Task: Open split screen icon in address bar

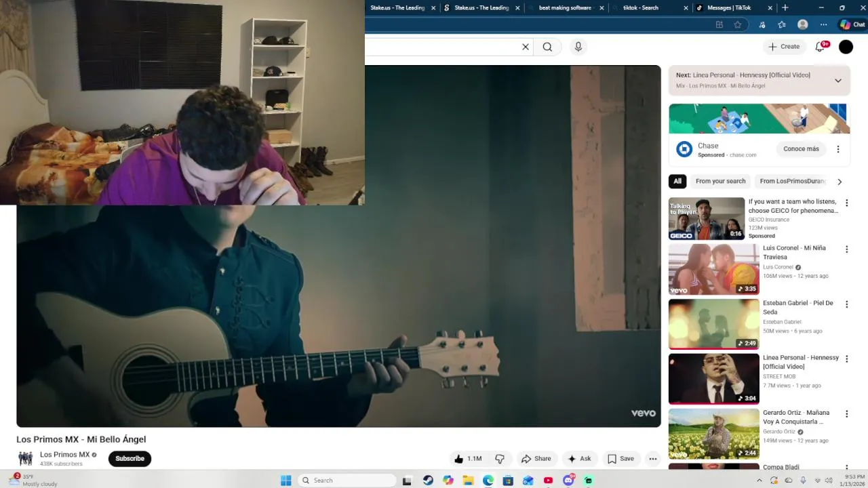Action: point(719,25)
